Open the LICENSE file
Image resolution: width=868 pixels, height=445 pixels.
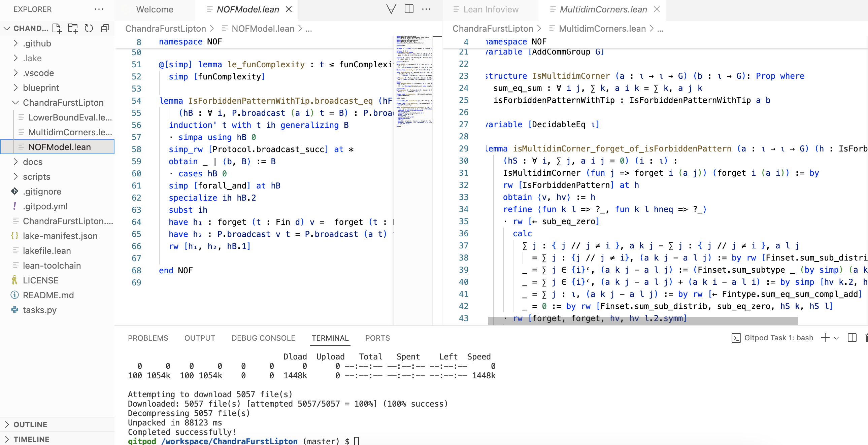pos(40,280)
